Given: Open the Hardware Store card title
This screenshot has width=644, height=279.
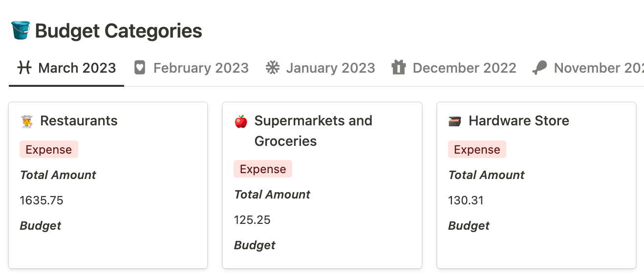Looking at the screenshot, I should (519, 121).
